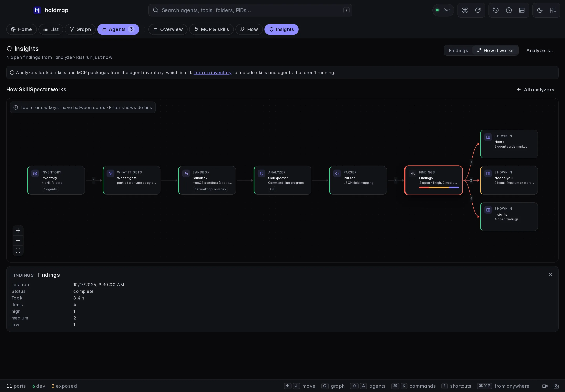
Task: Click the SkillSpector analyzer shield icon
Action: [x=262, y=174]
